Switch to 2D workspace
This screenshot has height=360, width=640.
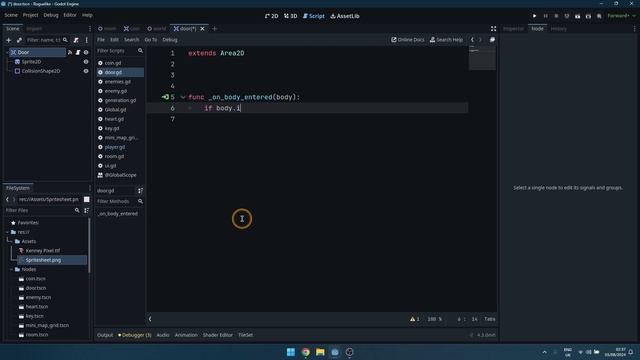point(271,16)
